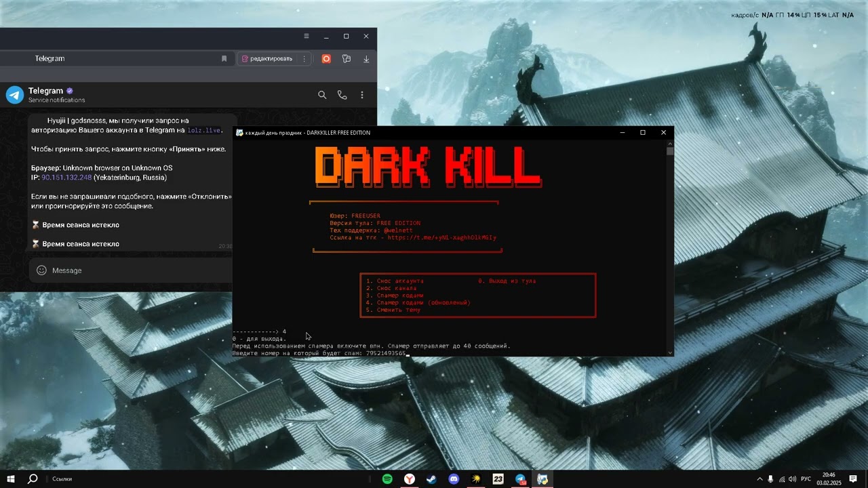Expand hidden system tray icons
Viewport: 868px width, 488px height.
[x=759, y=479]
